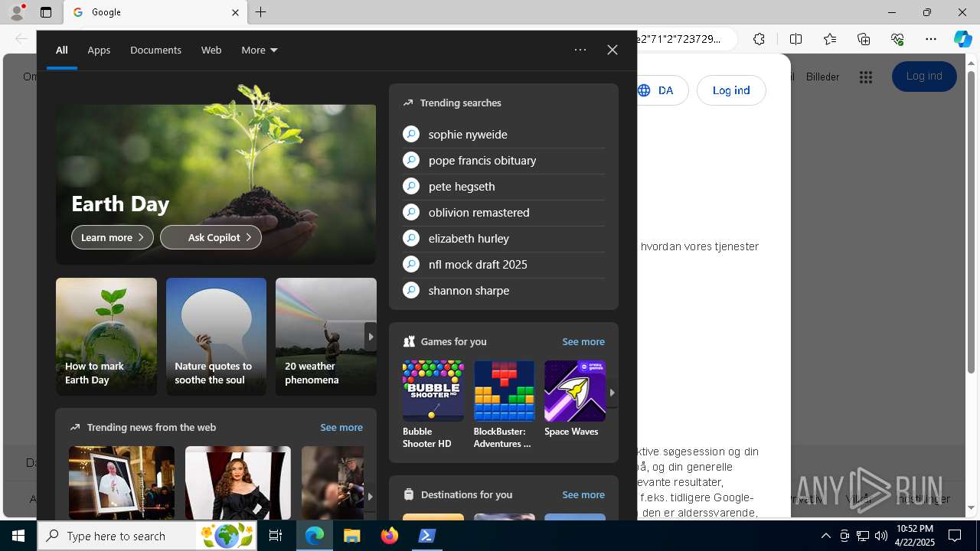Open Edge settings and more menu
This screenshot has width=980, height=551.
click(931, 39)
